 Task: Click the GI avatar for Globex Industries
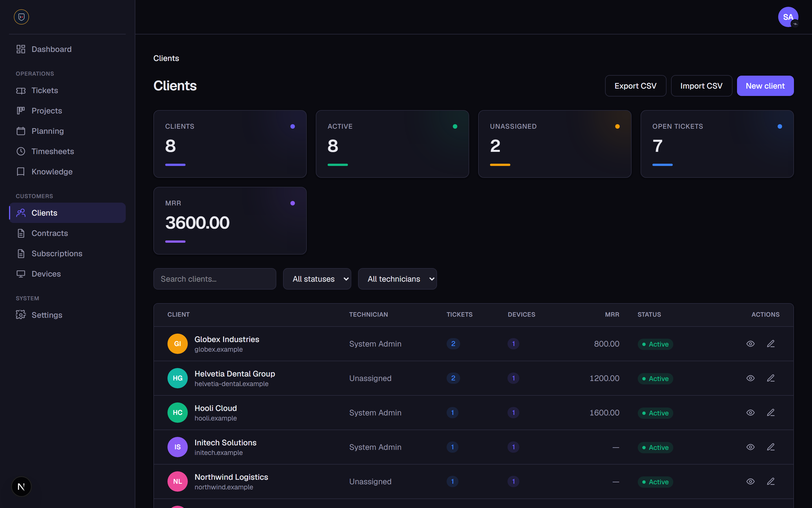pyautogui.click(x=178, y=344)
